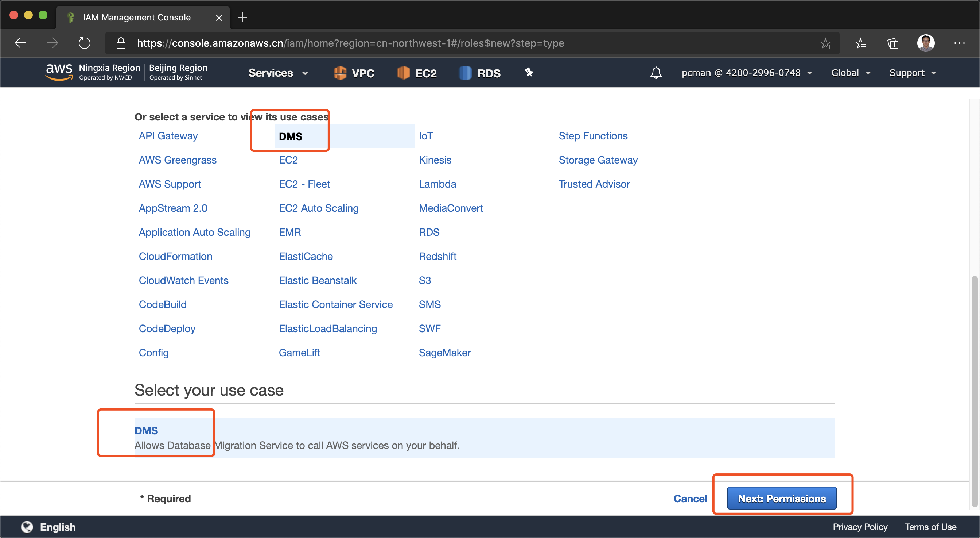Click the Next: Permissions button
980x538 pixels.
point(781,498)
